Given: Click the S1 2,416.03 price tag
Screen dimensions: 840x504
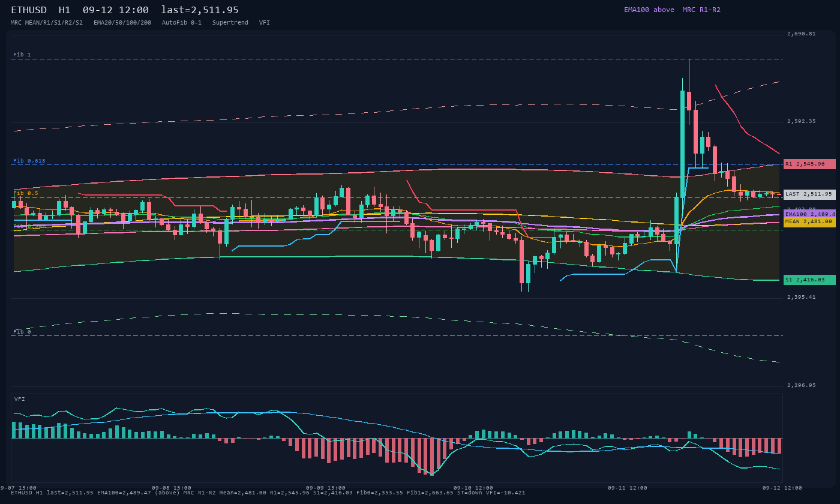Looking at the screenshot, I should click(809, 280).
